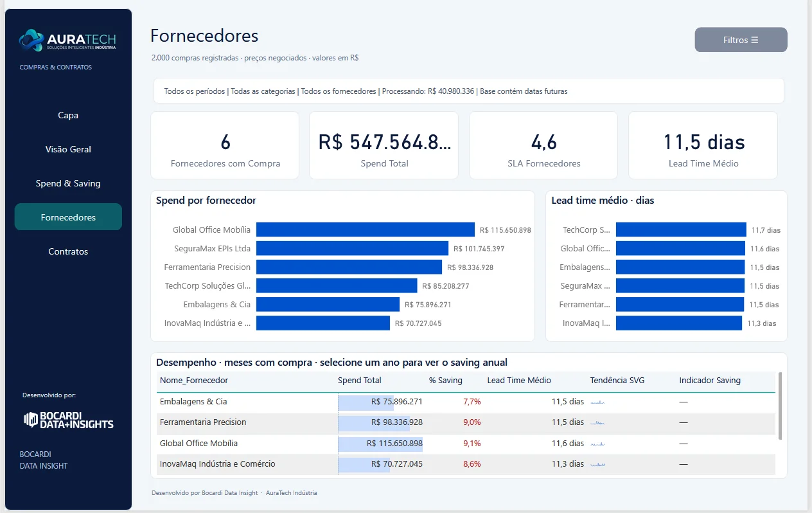Viewport: 812px width, 513px height.
Task: Select Global Office Mobília in the table
Action: pos(199,443)
